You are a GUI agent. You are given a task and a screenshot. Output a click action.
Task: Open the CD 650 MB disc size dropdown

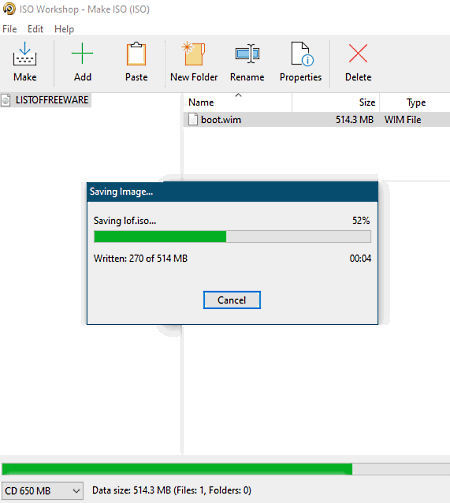[42, 491]
